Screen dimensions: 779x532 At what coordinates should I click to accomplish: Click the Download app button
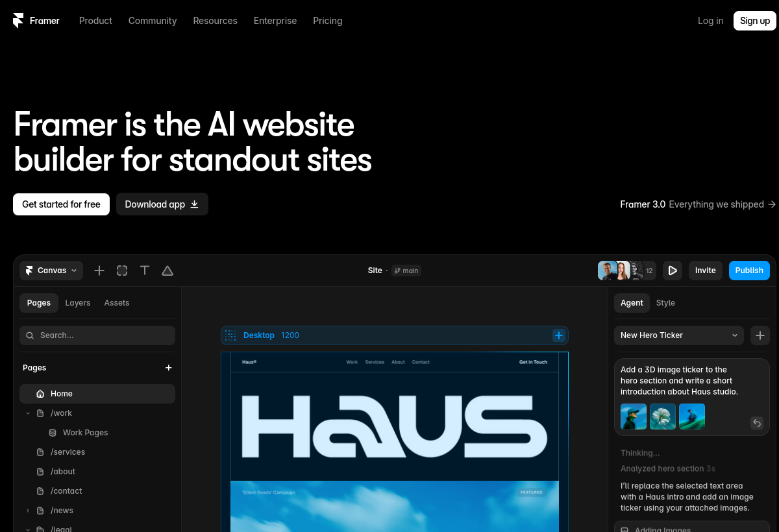click(162, 204)
